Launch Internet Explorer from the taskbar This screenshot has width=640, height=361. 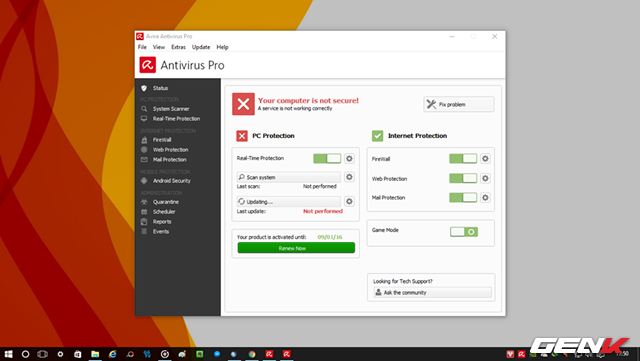coord(113,354)
